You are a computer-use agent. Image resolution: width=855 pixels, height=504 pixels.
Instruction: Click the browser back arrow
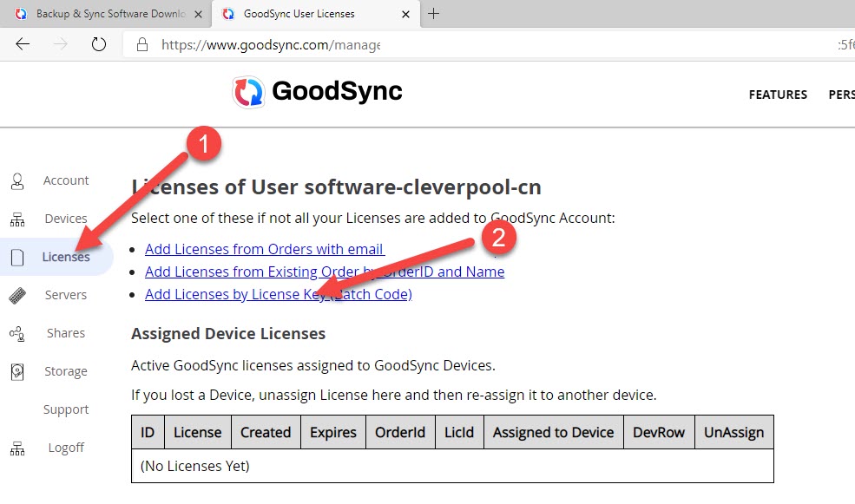click(x=23, y=44)
